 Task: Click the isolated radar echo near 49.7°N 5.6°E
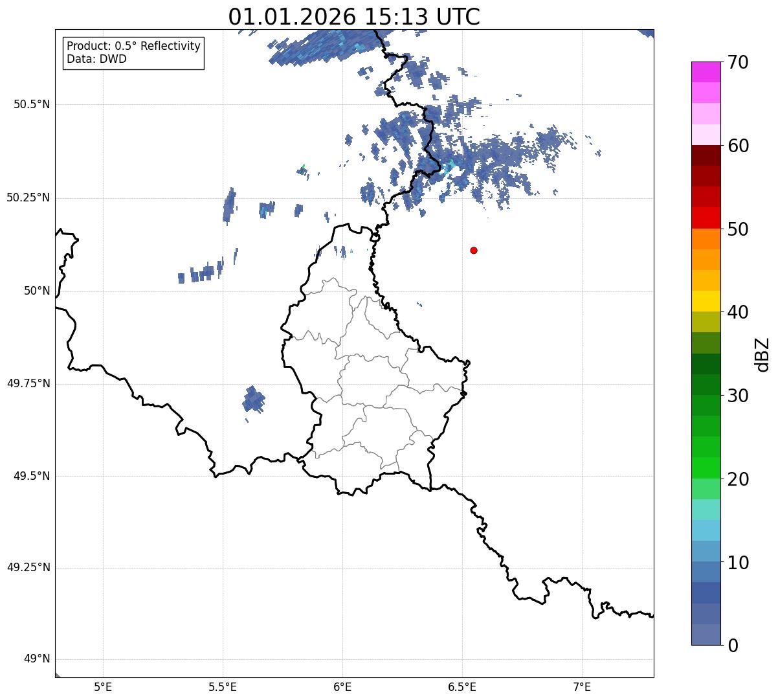[x=254, y=399]
